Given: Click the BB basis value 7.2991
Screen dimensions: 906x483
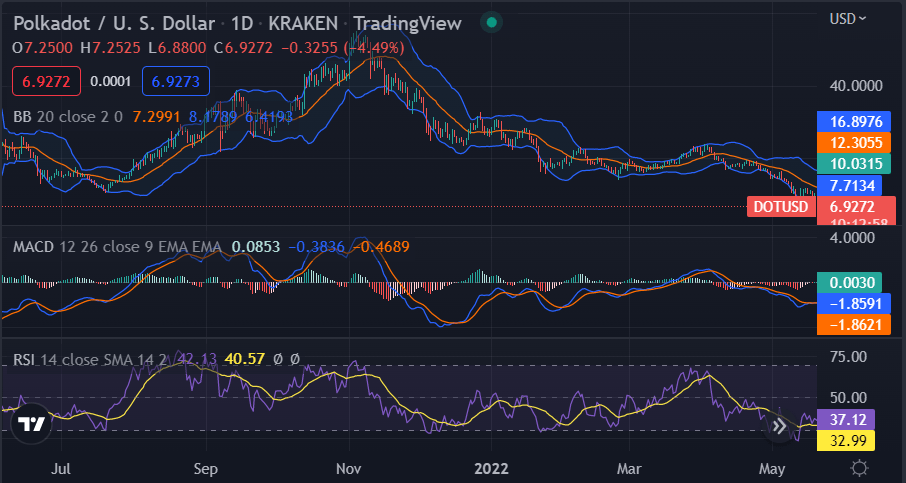Looking at the screenshot, I should click(157, 117).
